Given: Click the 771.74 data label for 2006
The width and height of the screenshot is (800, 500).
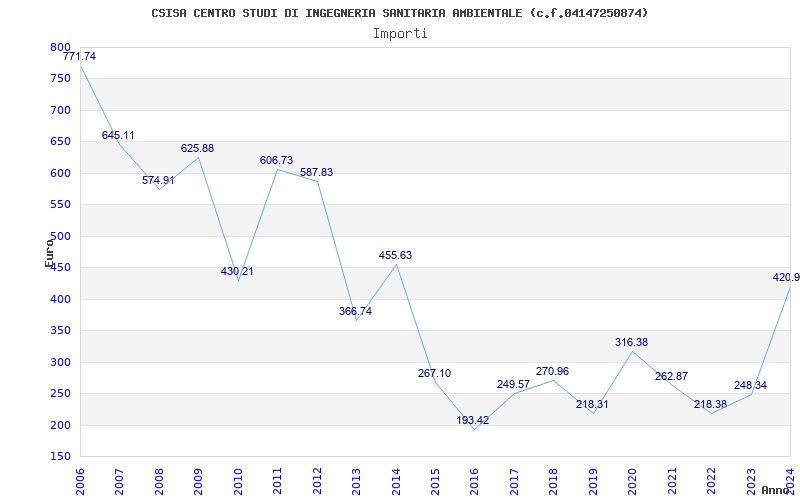Looking at the screenshot, I should (x=80, y=57).
